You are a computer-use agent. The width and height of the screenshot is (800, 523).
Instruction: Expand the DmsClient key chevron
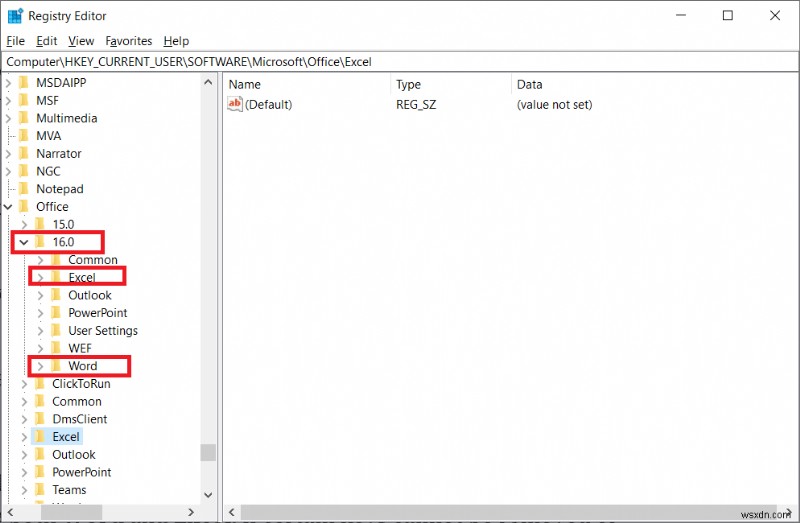point(24,419)
